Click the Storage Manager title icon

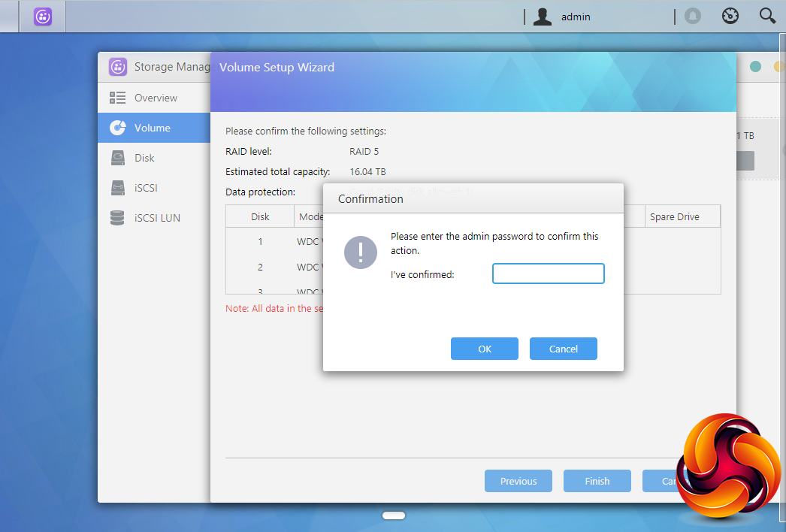(118, 67)
